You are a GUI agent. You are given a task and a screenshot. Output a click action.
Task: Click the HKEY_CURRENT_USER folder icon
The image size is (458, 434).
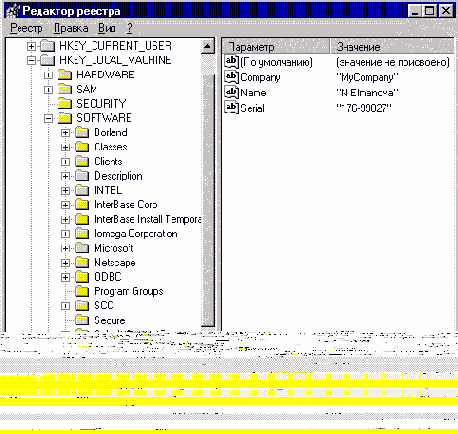(x=48, y=46)
